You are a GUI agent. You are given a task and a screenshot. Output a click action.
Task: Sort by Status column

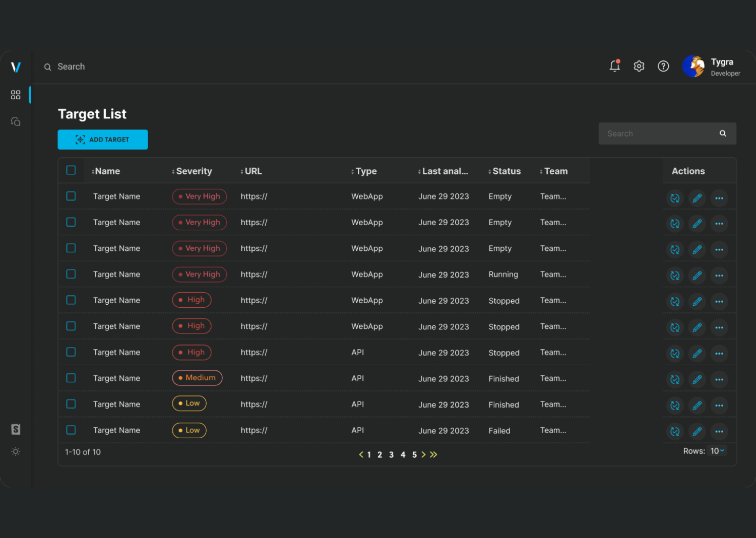pos(505,171)
